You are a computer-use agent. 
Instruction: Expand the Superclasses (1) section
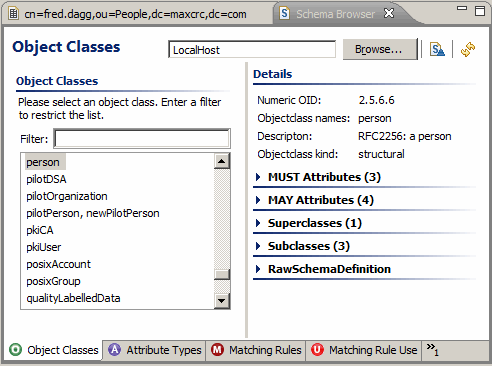[258, 223]
